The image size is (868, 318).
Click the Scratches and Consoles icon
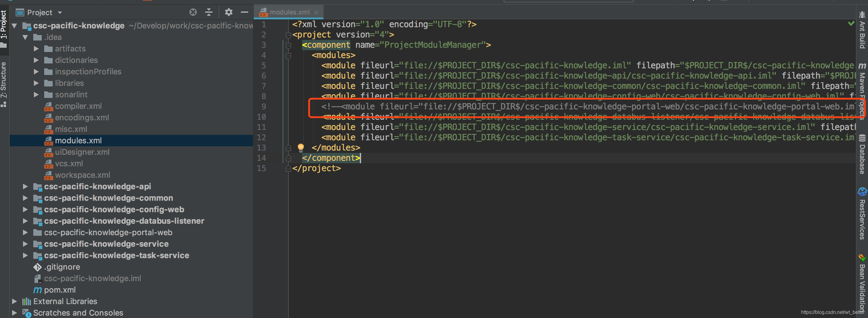coord(27,313)
